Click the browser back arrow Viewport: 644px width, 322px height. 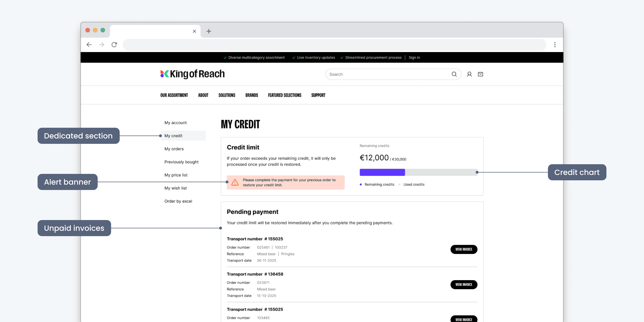click(89, 45)
